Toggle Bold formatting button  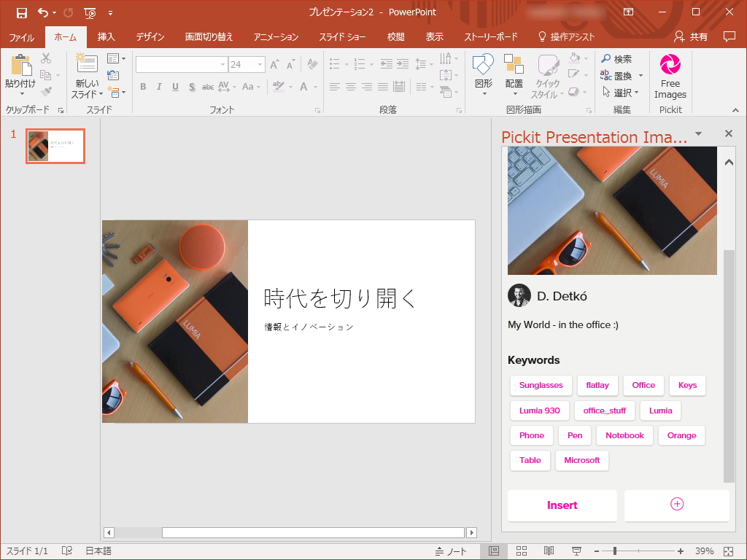click(143, 87)
